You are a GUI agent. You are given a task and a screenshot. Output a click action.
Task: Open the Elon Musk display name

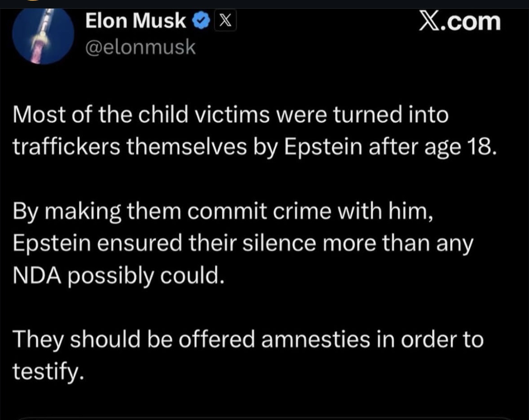[x=135, y=21]
